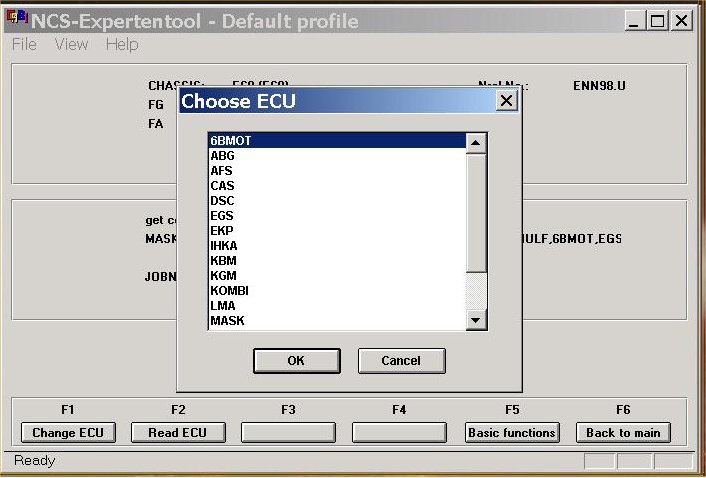This screenshot has width=706, height=478.
Task: Maximize the NCS-Expertentool window
Action: click(657, 21)
